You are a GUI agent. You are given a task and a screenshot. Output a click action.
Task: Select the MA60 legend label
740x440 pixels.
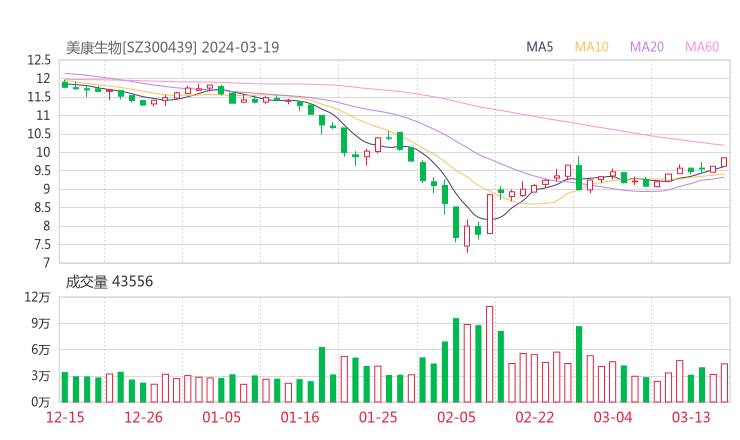coord(702,47)
